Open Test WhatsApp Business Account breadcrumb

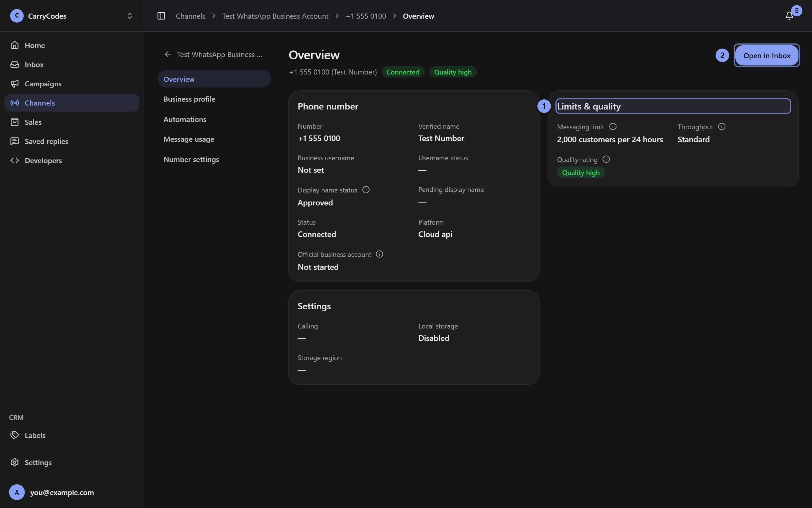pos(275,16)
